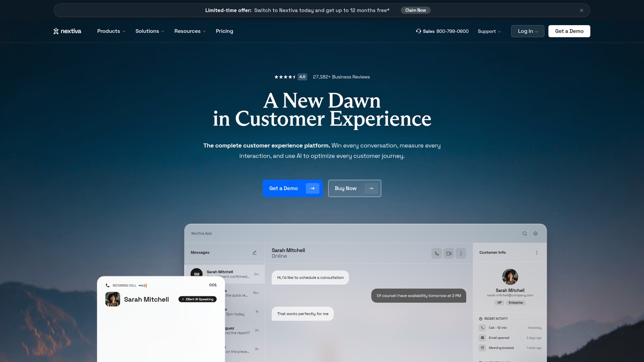The width and height of the screenshot is (644, 362).
Task: Click the "A New Dawn in Customer Experience" headline
Action: (322, 110)
